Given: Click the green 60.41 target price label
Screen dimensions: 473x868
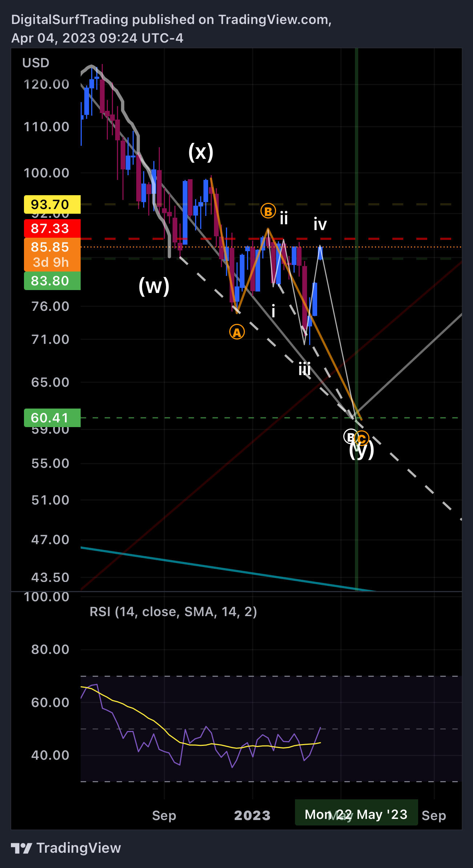Looking at the screenshot, I should tap(52, 418).
